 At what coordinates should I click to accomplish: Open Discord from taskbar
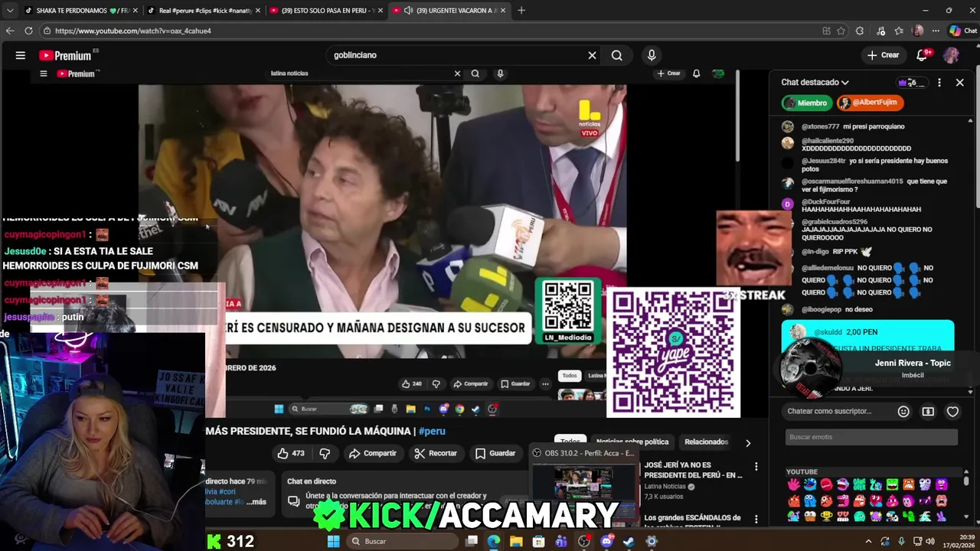pyautogui.click(x=606, y=541)
